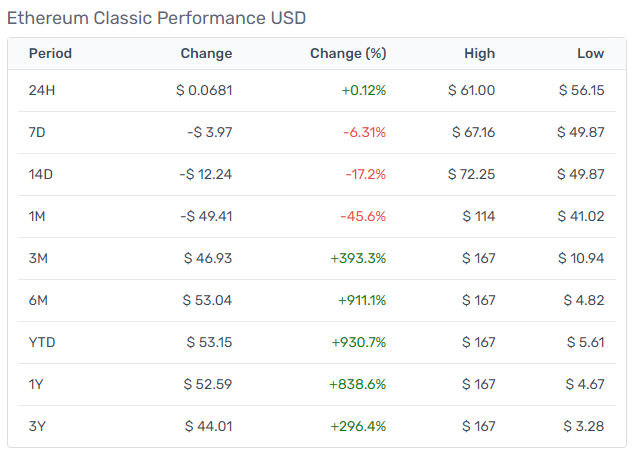634x453 pixels.
Task: Select the 24H period row label
Action: pos(42,90)
